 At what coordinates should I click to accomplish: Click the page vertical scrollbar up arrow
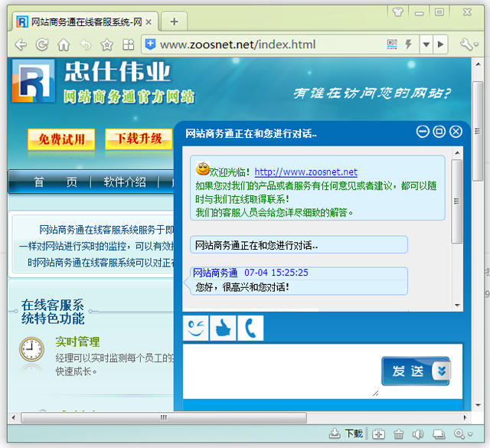coord(478,64)
